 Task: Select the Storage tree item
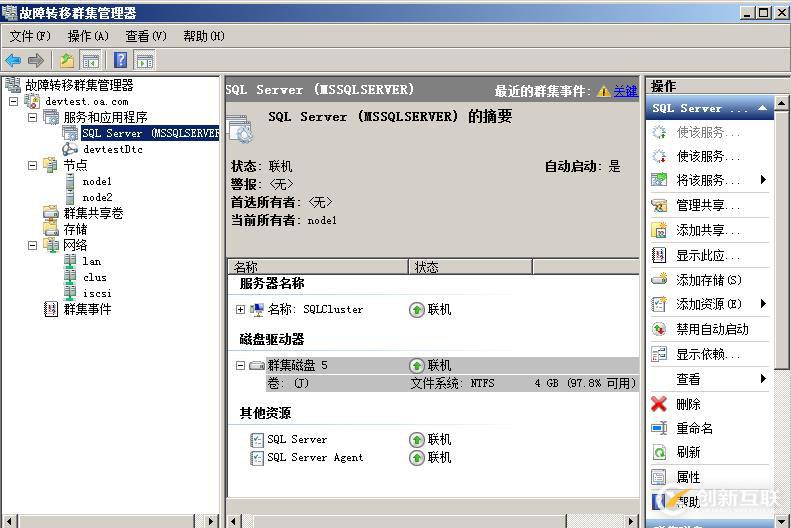pyautogui.click(x=75, y=229)
